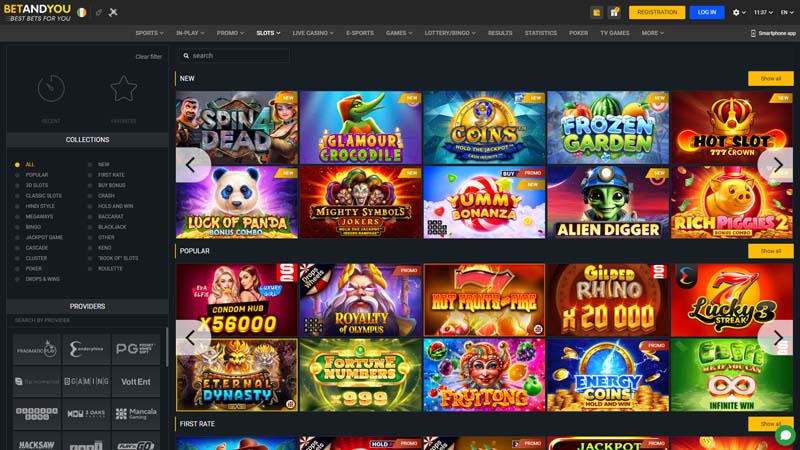Open the settings gear menu
Screen dimensions: 800x450
[x=739, y=12]
